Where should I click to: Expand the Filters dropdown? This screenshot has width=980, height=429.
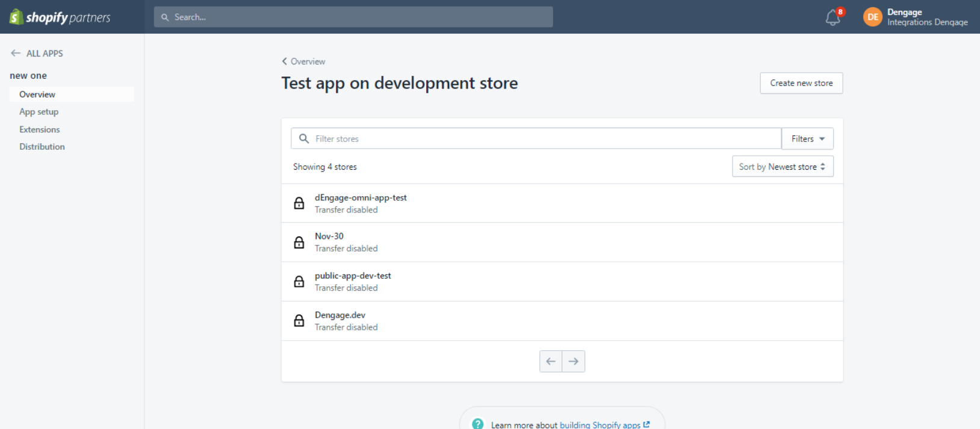coord(807,139)
